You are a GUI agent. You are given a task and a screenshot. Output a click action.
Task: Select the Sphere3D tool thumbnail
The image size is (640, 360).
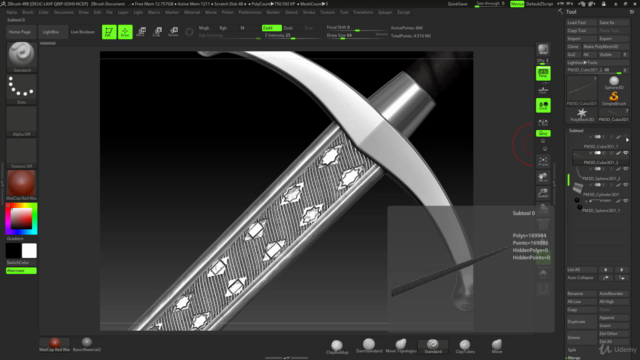[614, 83]
